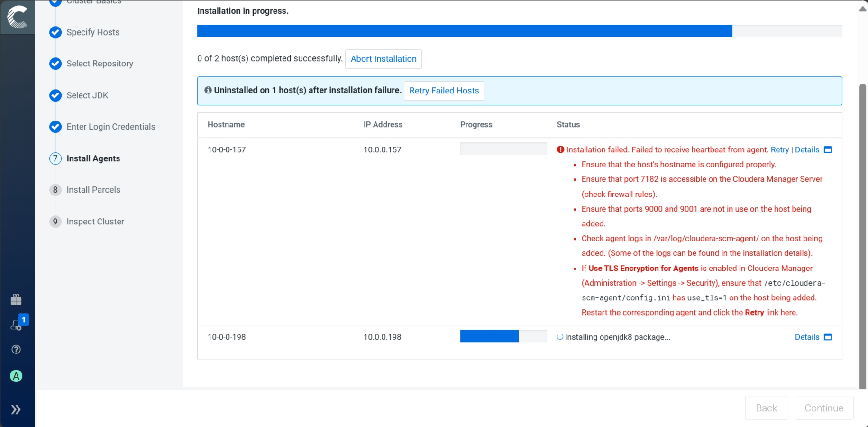The height and width of the screenshot is (427, 868).
Task: Open the Support help question mark icon
Action: click(x=16, y=350)
